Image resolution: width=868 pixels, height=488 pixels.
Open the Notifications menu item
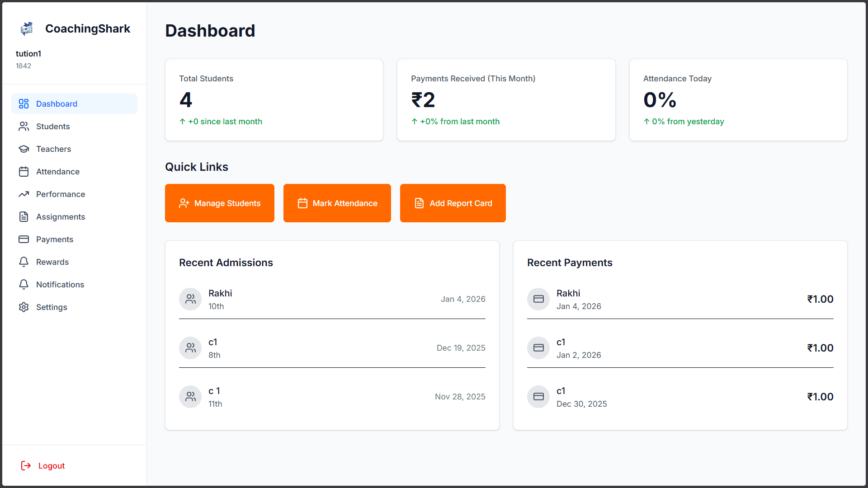tap(60, 285)
